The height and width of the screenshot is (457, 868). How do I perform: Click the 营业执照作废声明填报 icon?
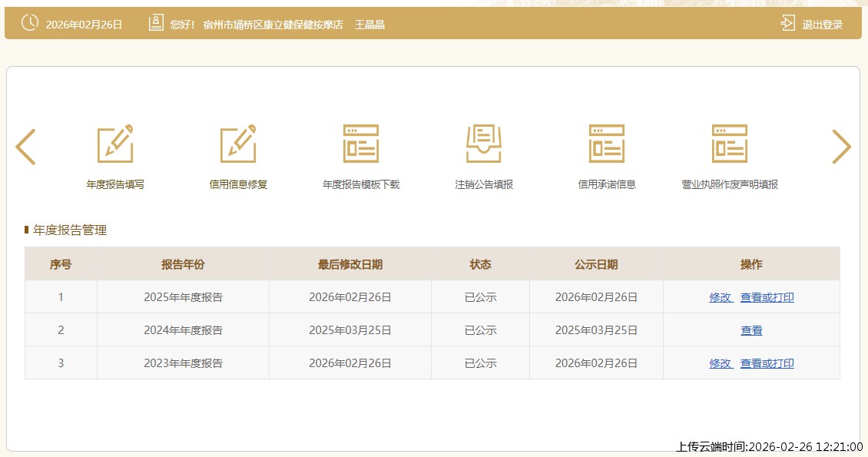pos(730,144)
